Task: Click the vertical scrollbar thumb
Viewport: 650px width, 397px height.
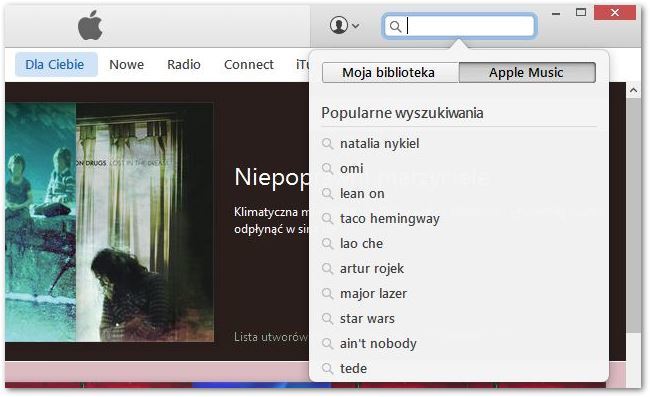Action: [633, 215]
